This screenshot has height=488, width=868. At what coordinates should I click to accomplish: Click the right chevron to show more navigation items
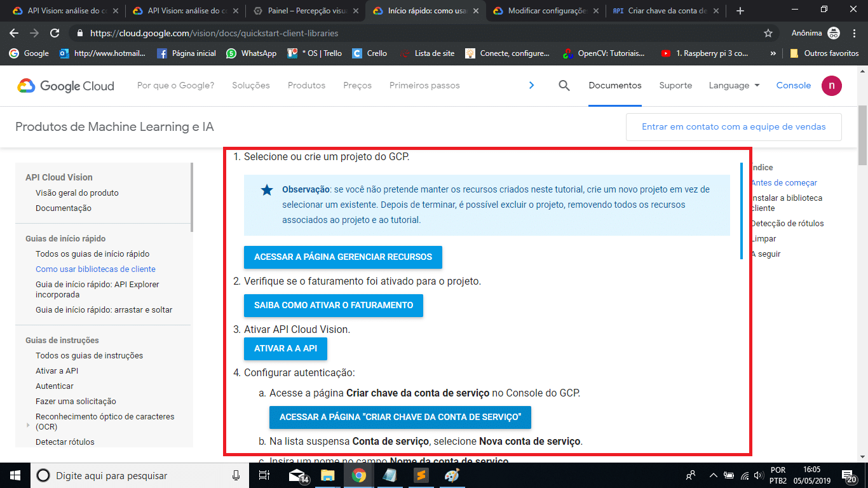tap(532, 85)
